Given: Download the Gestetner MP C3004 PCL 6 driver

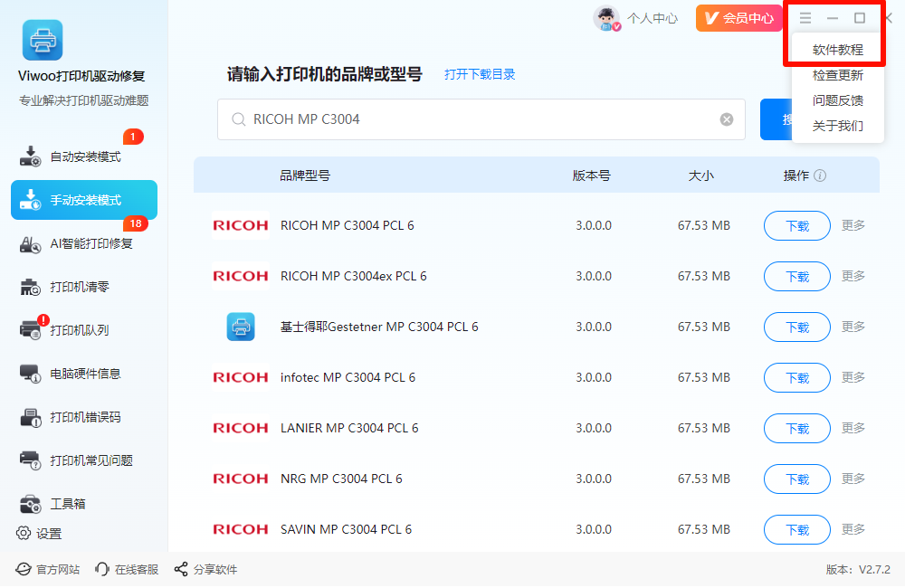Looking at the screenshot, I should click(797, 327).
